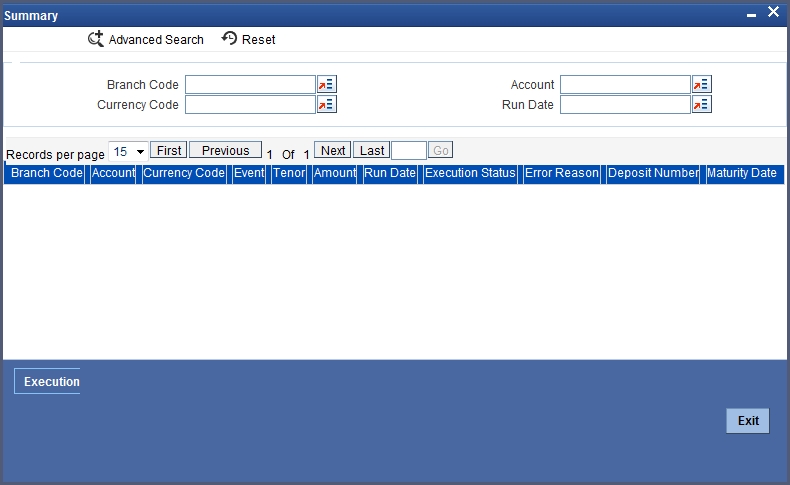Sort by Deposit Number column header
The width and height of the screenshot is (790, 485).
653,173
